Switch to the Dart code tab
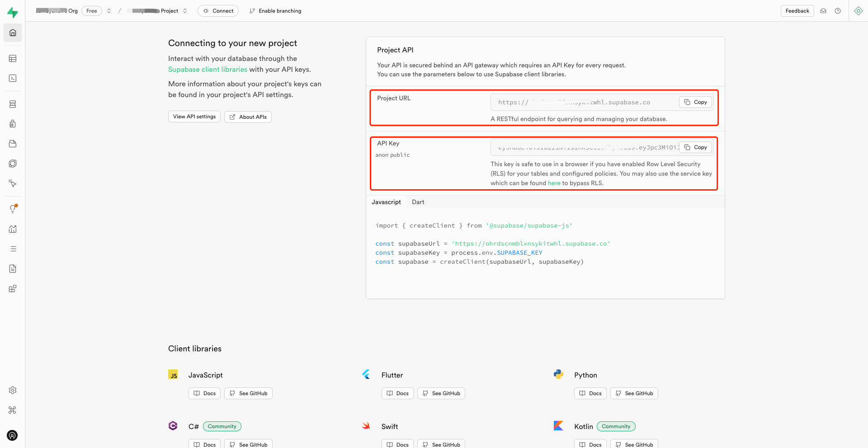 (418, 202)
